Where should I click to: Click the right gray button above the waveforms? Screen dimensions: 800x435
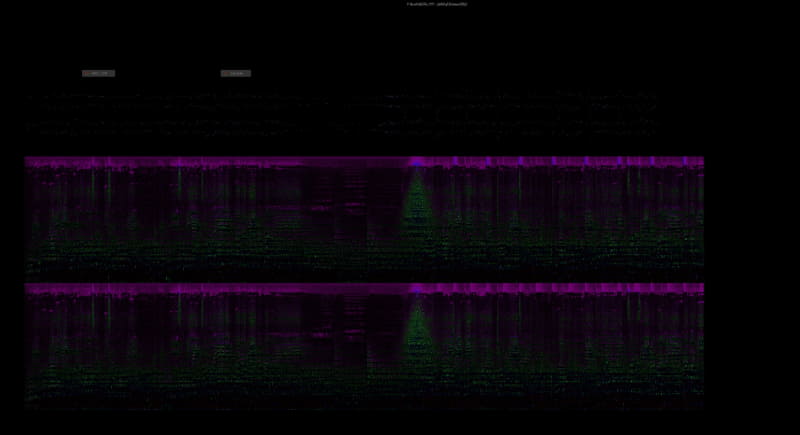coord(236,73)
